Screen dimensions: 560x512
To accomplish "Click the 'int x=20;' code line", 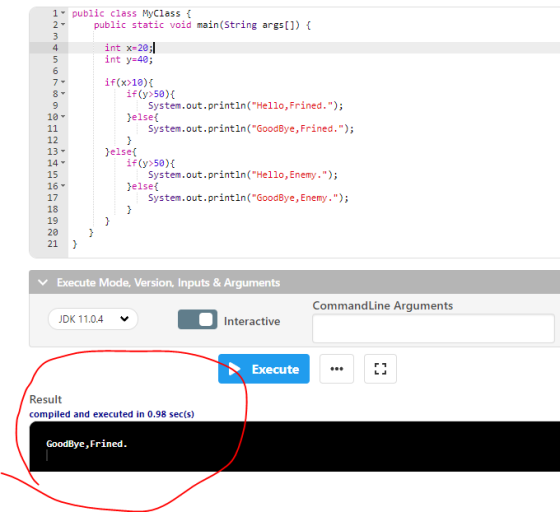I will tap(129, 48).
